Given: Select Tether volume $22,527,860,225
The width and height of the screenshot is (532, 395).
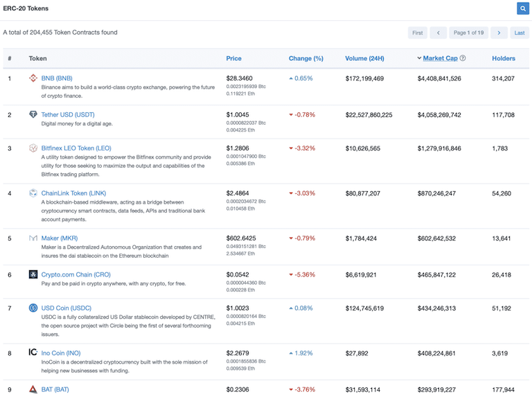Looking at the screenshot, I should pos(369,115).
